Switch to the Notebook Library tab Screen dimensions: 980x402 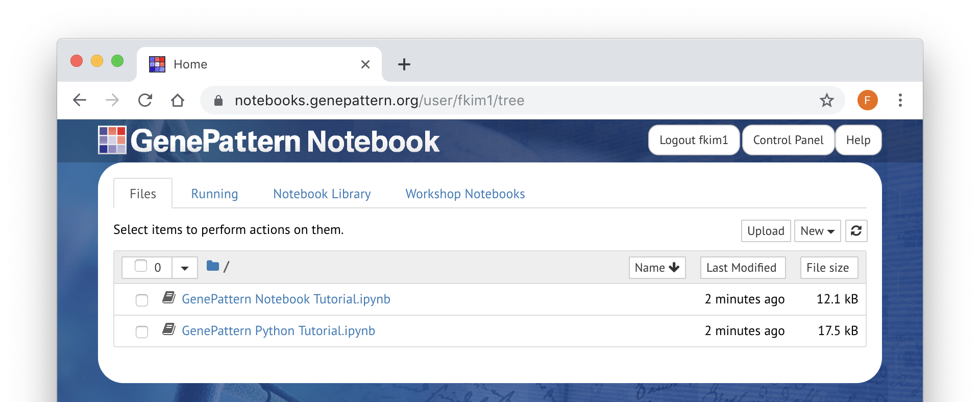tap(322, 194)
